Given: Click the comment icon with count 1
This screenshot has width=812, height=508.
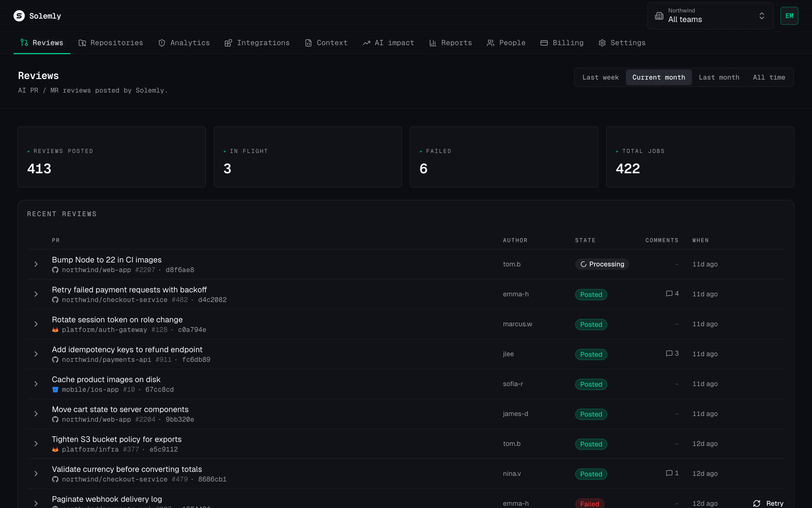Looking at the screenshot, I should click(x=669, y=473).
